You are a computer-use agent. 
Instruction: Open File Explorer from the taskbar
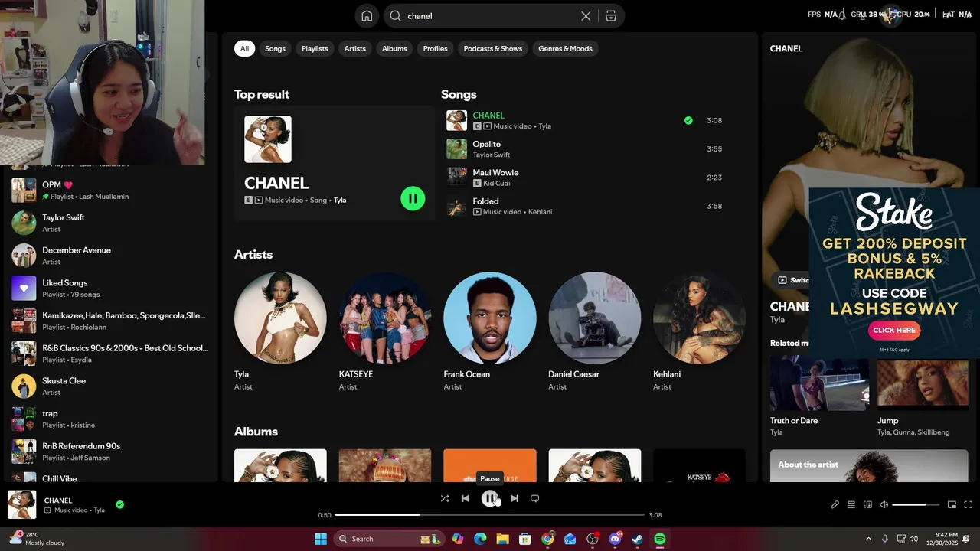tap(502, 539)
